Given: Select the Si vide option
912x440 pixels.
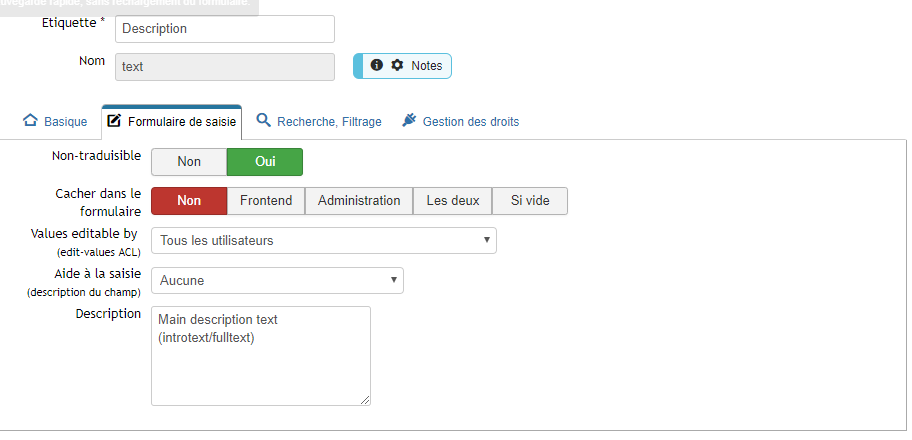Looking at the screenshot, I should [x=530, y=201].
